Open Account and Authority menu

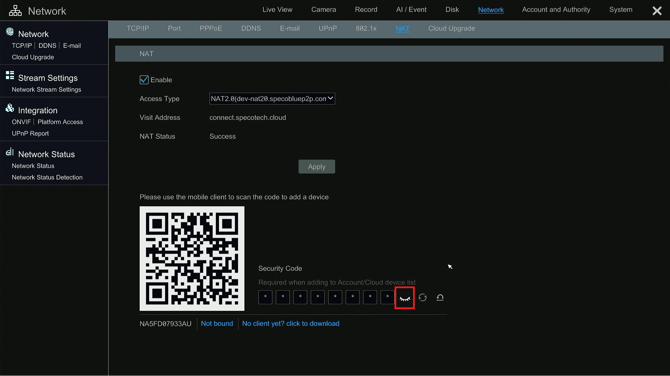[556, 9]
